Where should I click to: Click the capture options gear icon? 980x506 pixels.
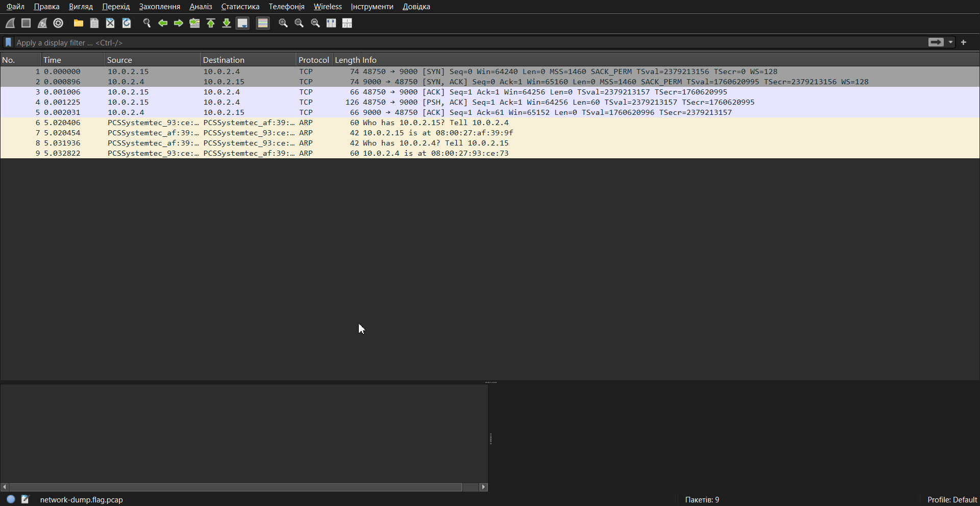[58, 23]
